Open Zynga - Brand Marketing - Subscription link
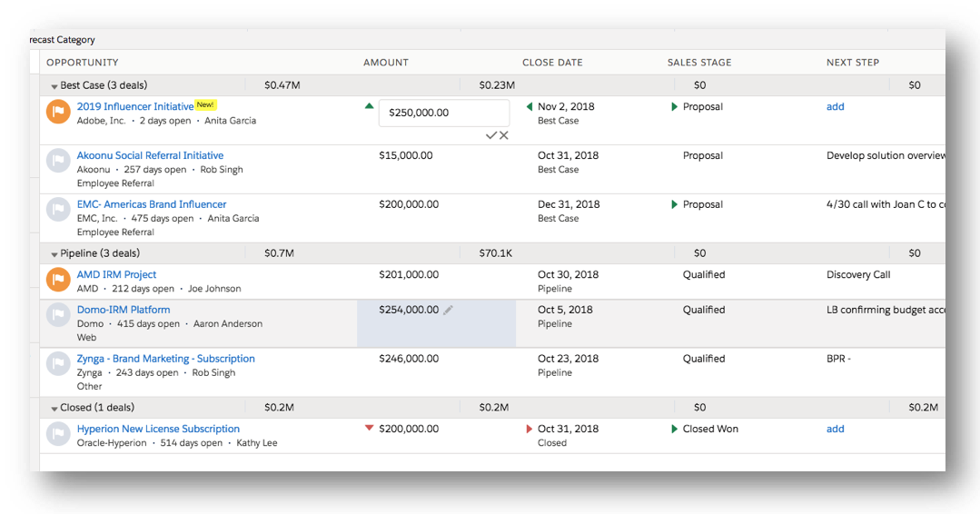This screenshot has height=514, width=980. pyautogui.click(x=165, y=358)
